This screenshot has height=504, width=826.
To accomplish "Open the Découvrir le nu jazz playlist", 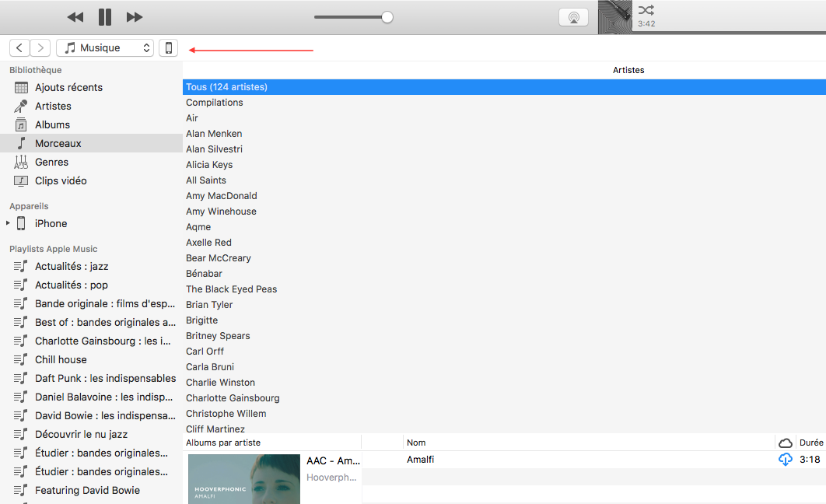I will click(91, 435).
